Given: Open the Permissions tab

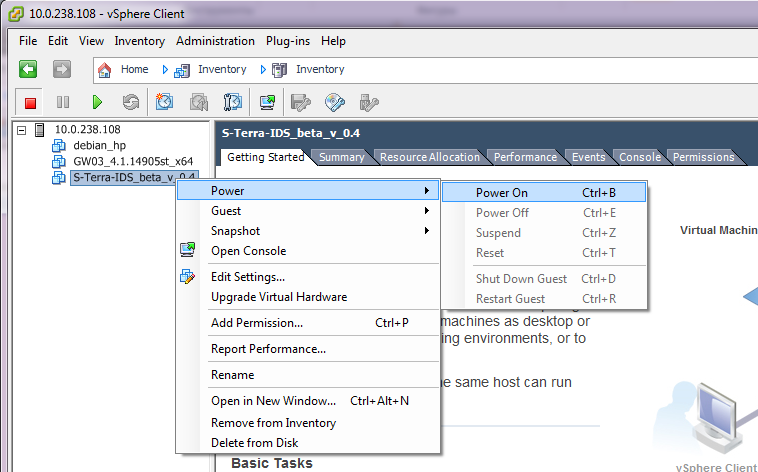Looking at the screenshot, I should pyautogui.click(x=703, y=157).
